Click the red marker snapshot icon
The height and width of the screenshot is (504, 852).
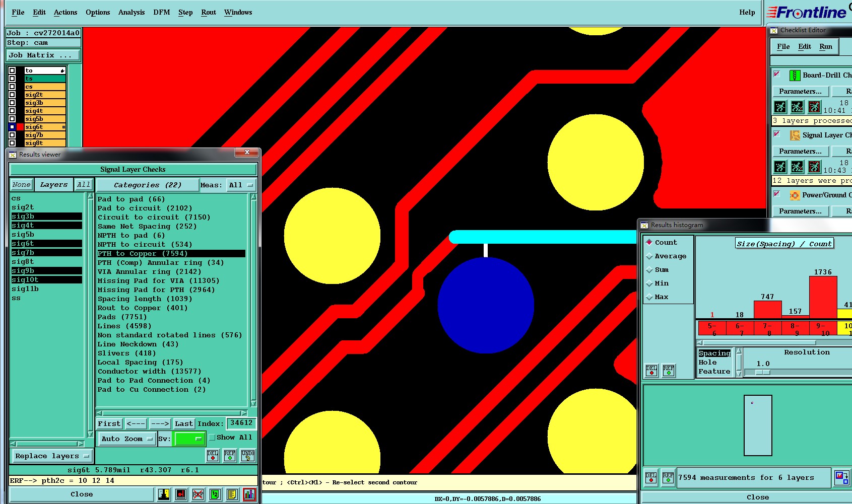(x=181, y=494)
